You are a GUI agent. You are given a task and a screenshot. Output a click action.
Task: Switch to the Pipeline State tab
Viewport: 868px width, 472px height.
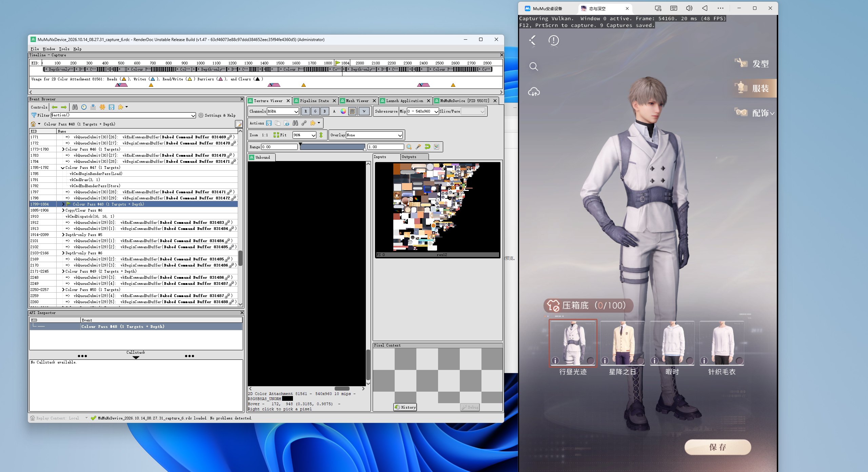point(314,101)
